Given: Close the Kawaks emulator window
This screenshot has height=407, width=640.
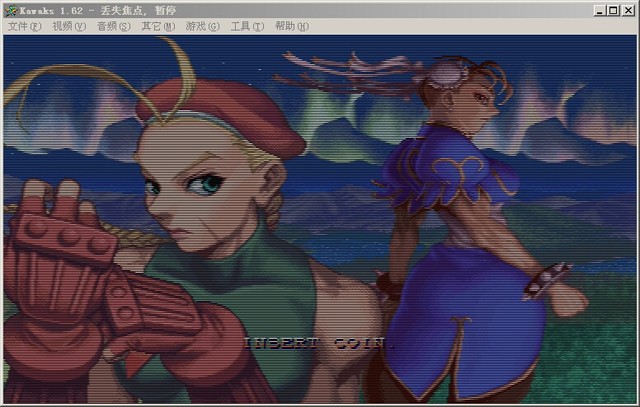Looking at the screenshot, I should point(629,10).
